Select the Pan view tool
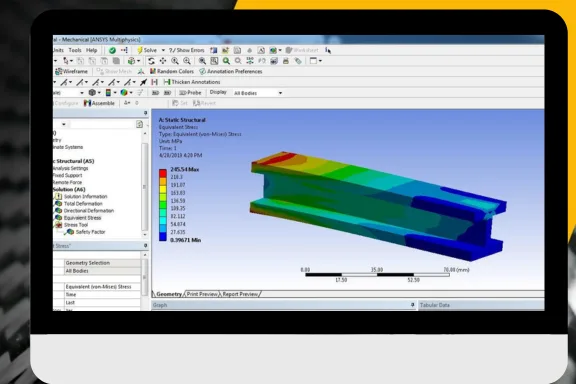The height and width of the screenshot is (384, 576). 163,61
